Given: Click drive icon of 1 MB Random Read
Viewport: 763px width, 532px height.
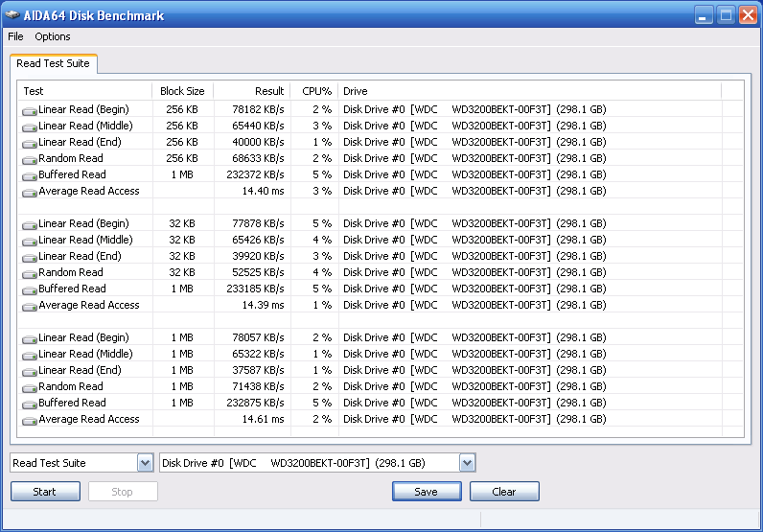Looking at the screenshot, I should click(30, 388).
